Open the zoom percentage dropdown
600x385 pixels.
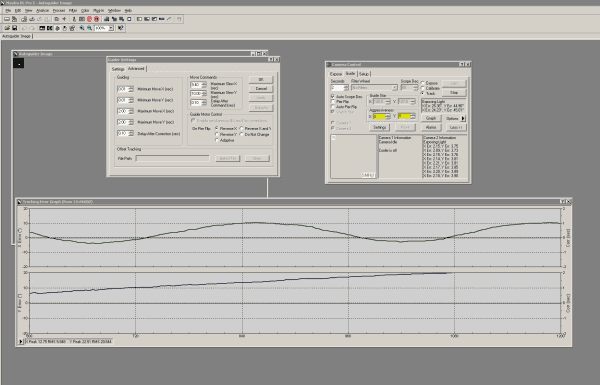click(111, 28)
